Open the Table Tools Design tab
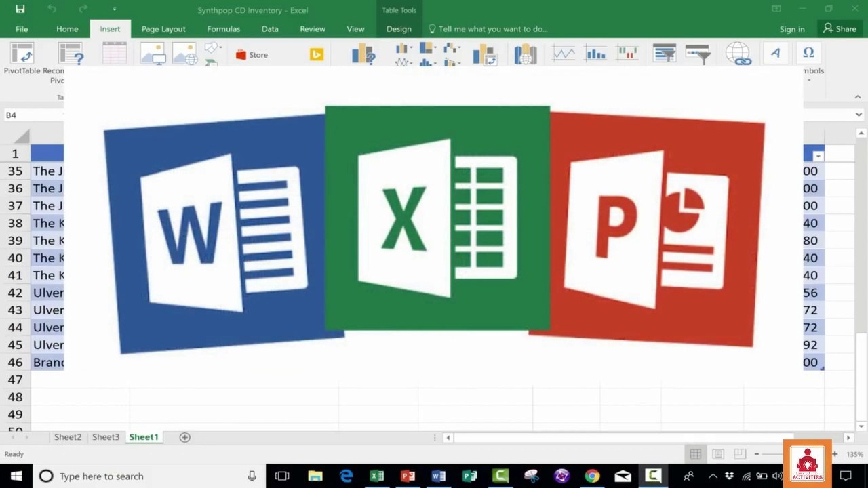 399,29
